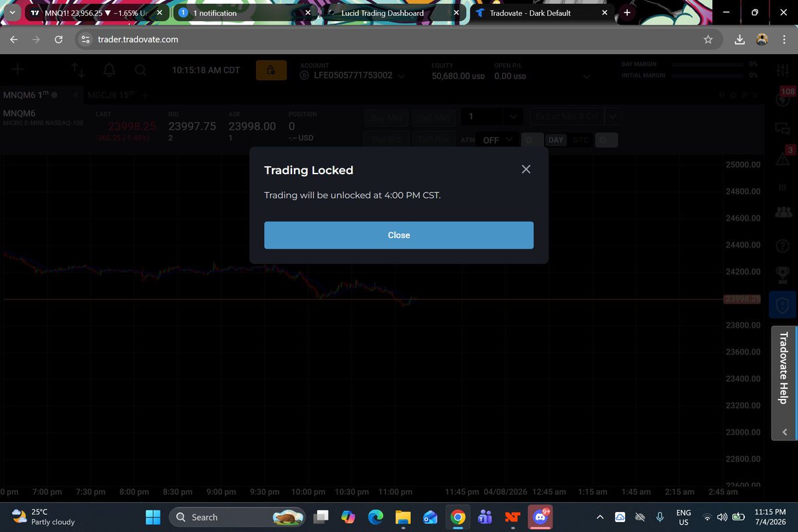Click the Buy Bid button

pyautogui.click(x=387, y=140)
